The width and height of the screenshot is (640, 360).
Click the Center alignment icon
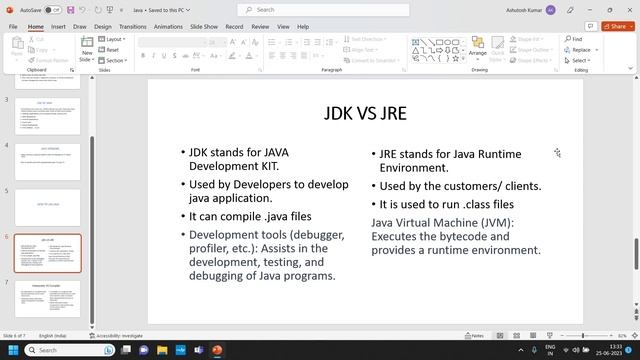[x=282, y=56]
